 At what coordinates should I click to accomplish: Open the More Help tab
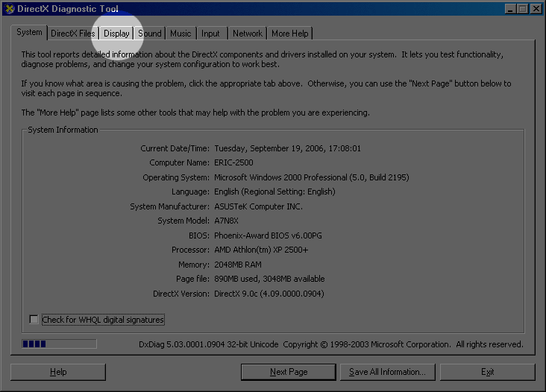289,34
